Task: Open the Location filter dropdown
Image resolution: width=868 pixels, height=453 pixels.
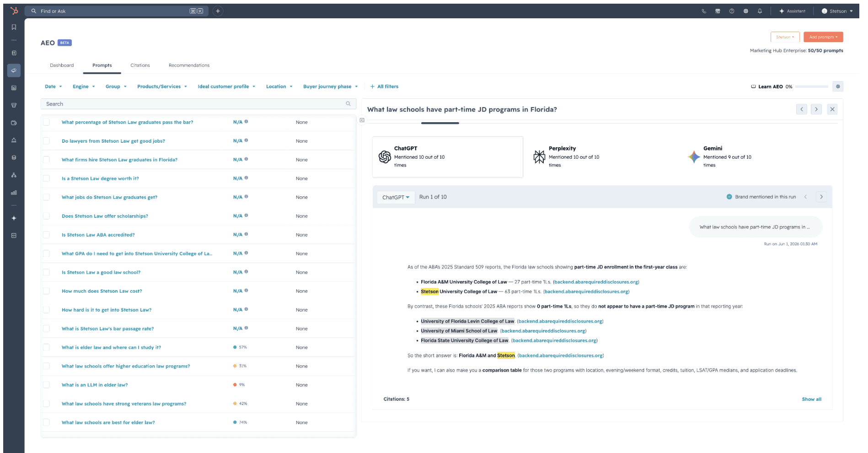Action: pos(279,86)
